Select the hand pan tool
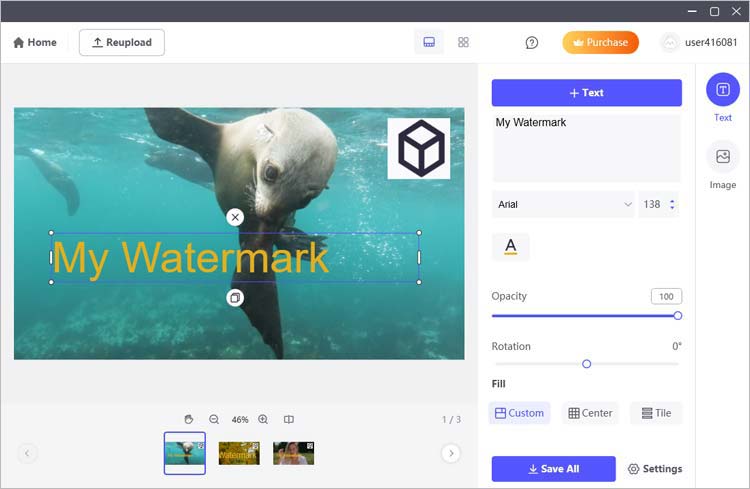The image size is (750, 489). pyautogui.click(x=189, y=420)
